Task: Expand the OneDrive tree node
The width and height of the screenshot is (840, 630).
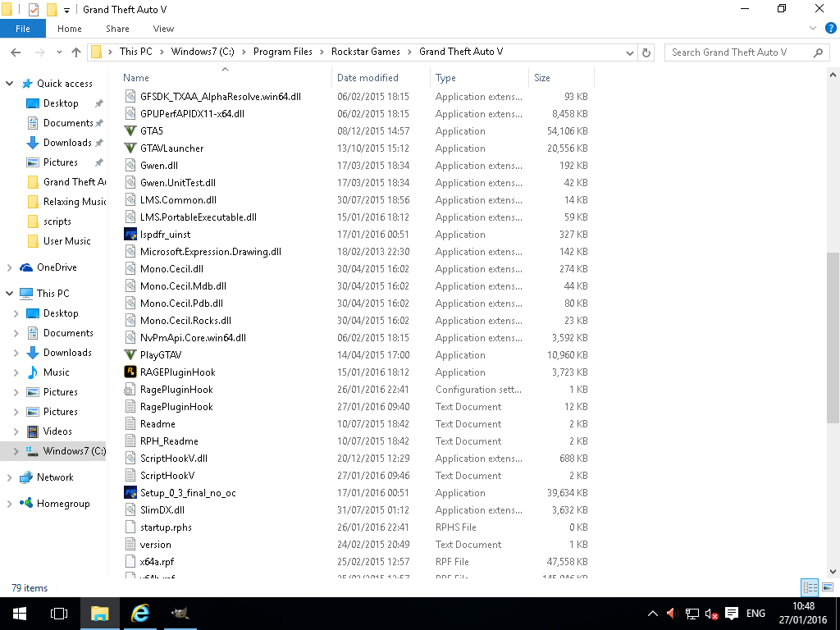Action: 10,267
